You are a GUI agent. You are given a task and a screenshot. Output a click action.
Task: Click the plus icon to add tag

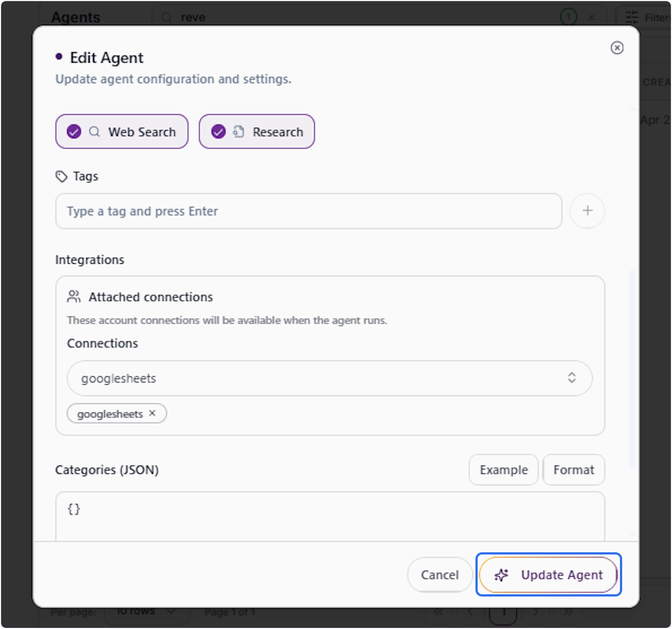(587, 211)
